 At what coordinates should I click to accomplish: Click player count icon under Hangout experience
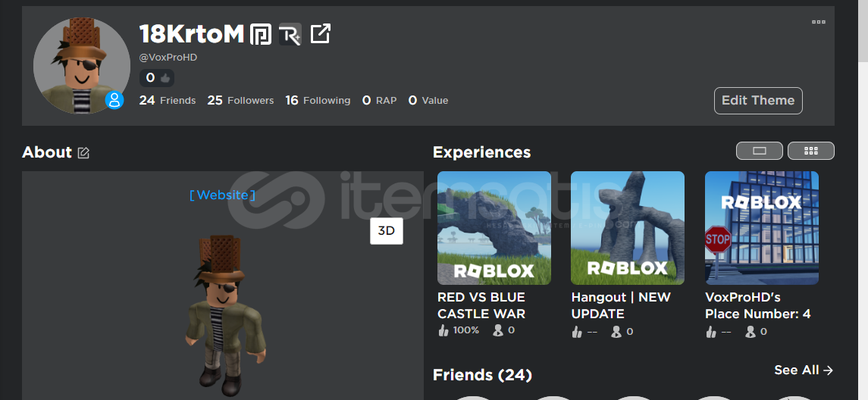click(616, 332)
